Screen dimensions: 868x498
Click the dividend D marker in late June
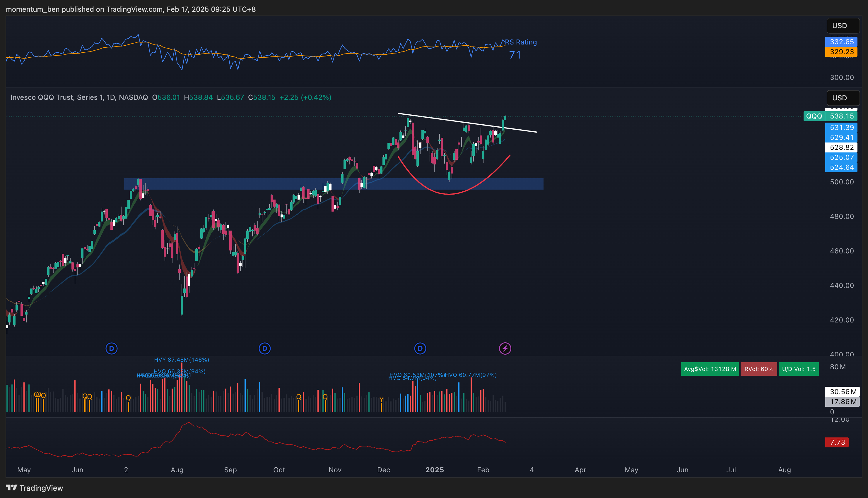click(112, 348)
